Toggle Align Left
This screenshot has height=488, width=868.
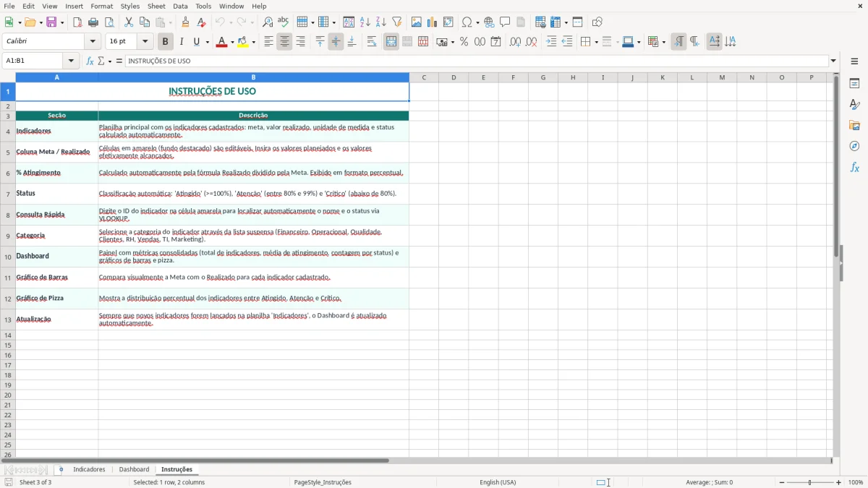[268, 42]
